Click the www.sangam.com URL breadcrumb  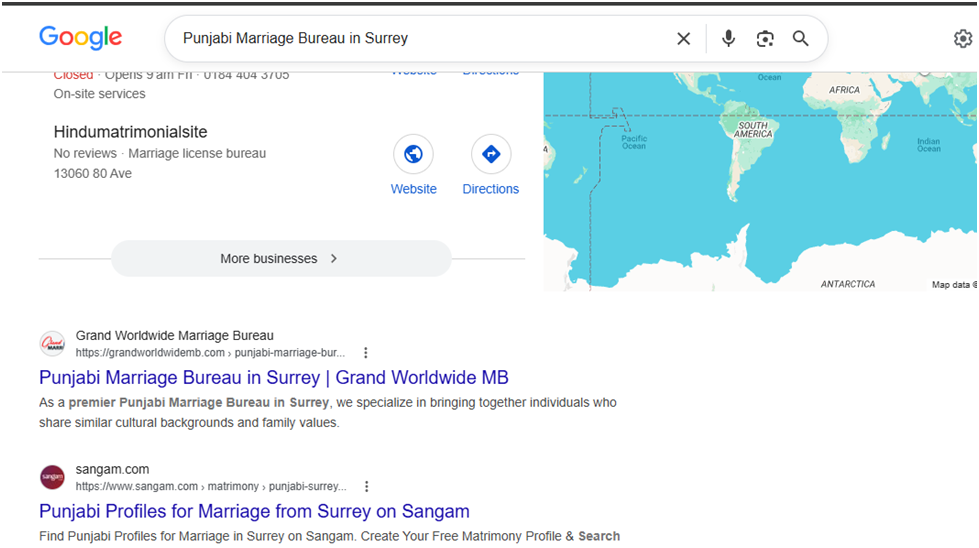point(211,486)
